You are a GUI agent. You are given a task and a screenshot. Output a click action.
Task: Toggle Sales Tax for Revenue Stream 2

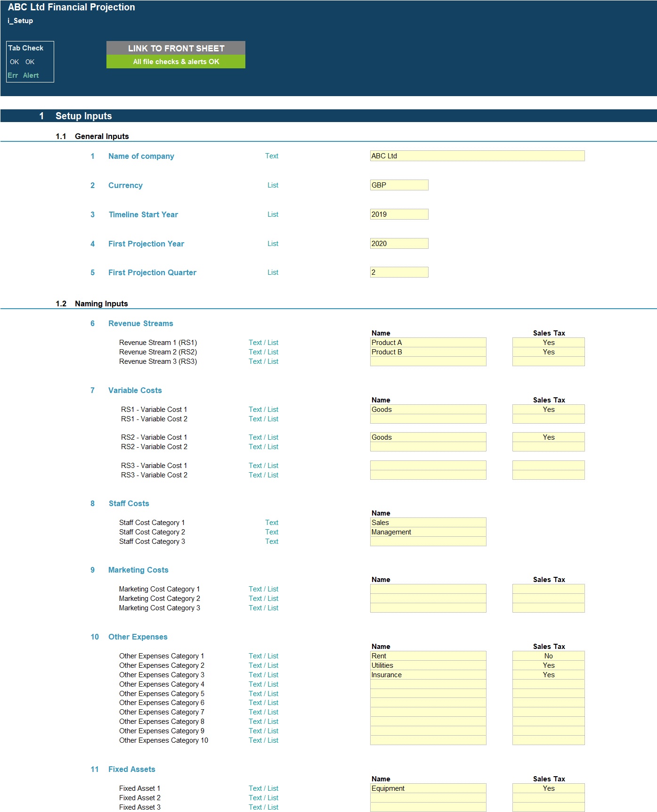point(548,352)
